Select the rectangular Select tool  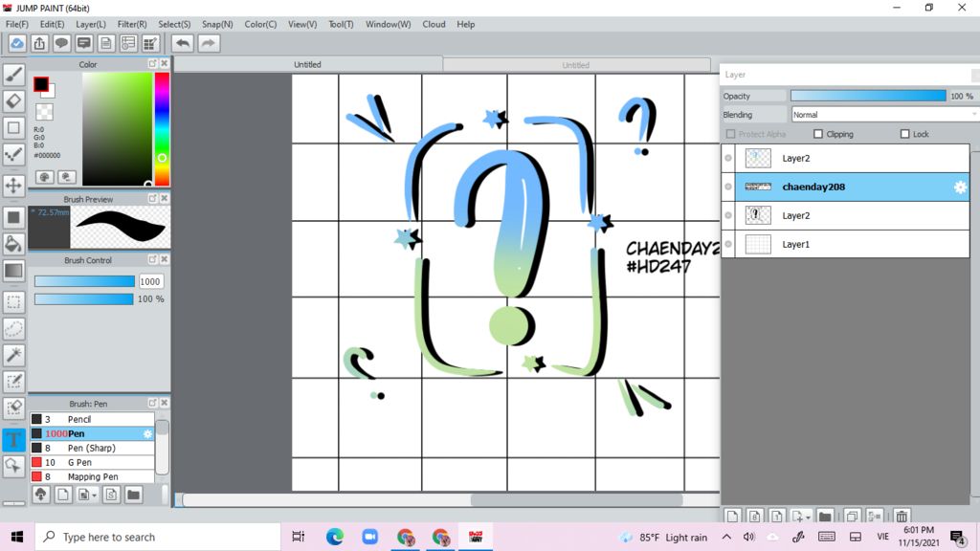13,302
